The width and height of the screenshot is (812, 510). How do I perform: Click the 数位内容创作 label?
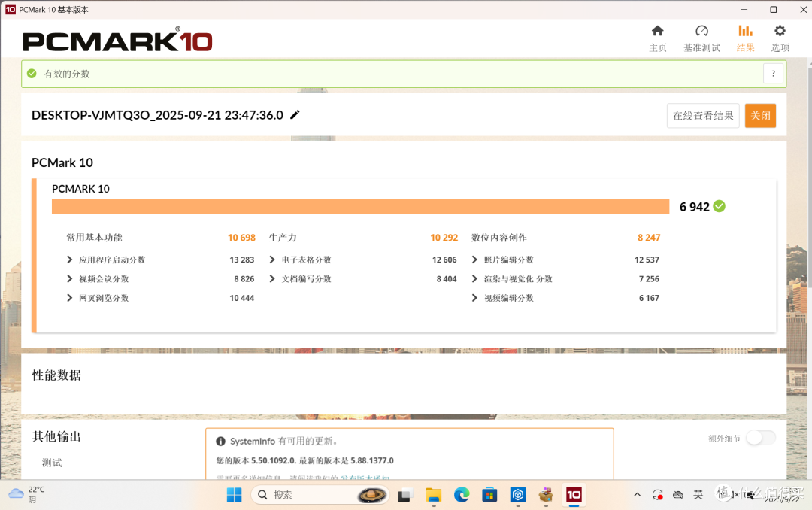click(x=499, y=238)
